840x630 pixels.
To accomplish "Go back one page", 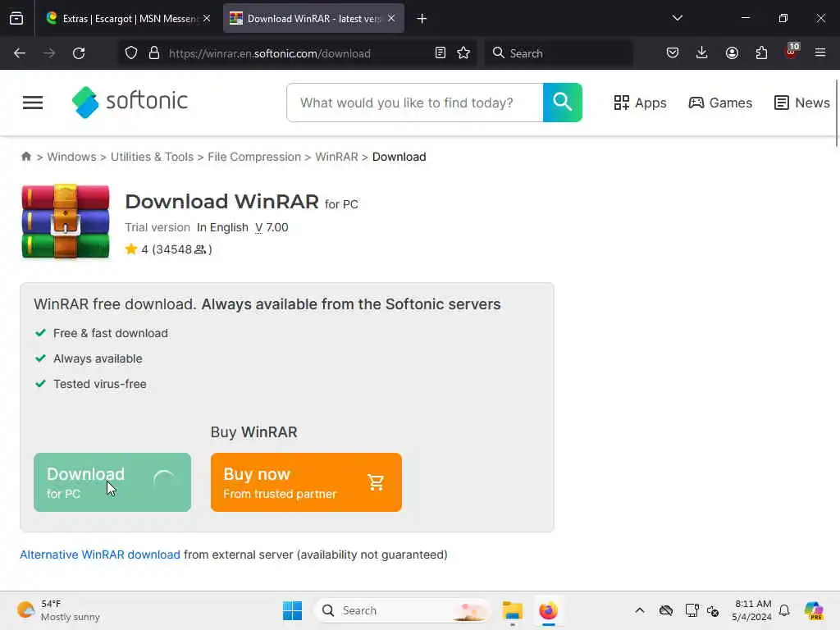I will (20, 53).
